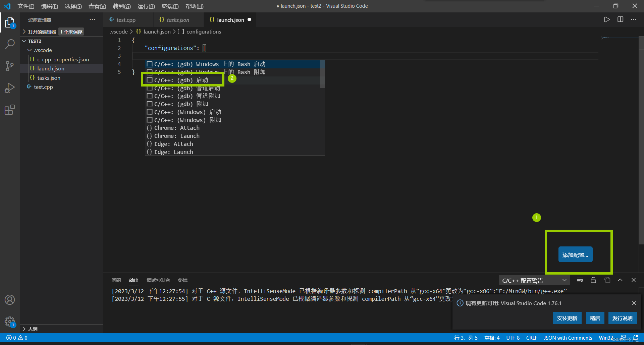Switch to the 问题 panel tab
This screenshot has height=345, width=644.
[116, 280]
